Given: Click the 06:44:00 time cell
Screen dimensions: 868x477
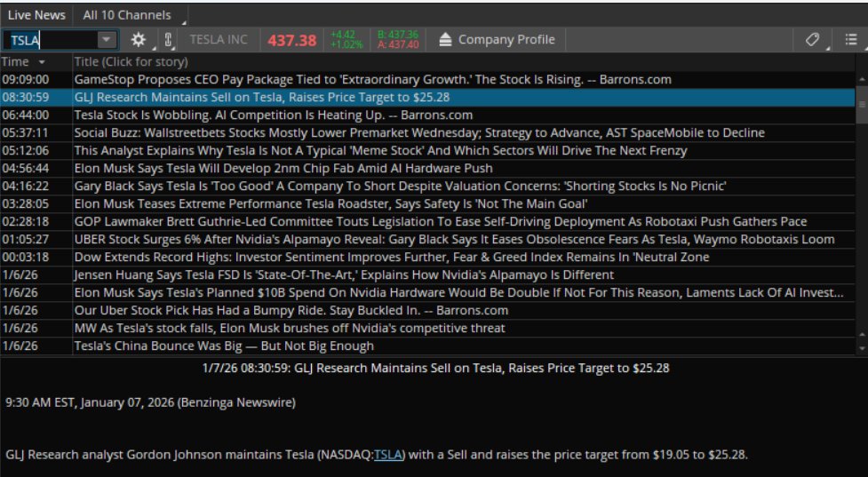Looking at the screenshot, I should (26, 115).
